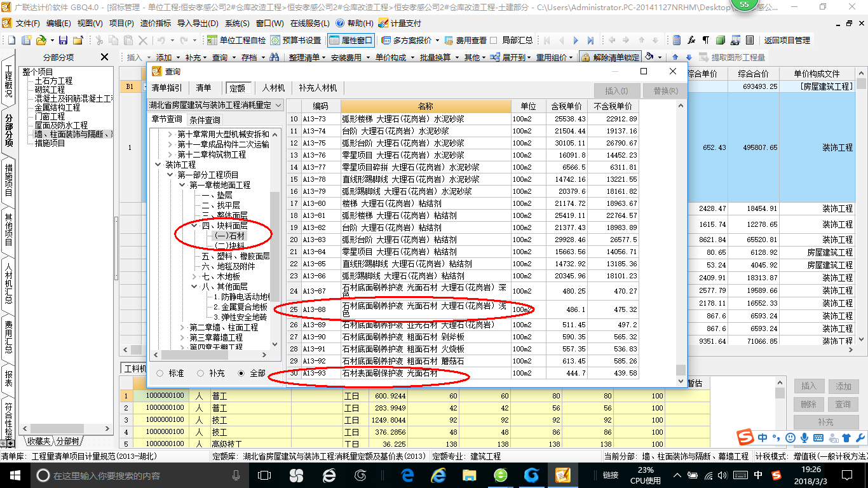Open the 编辑(E) menu
The image size is (868, 488).
point(58,23)
